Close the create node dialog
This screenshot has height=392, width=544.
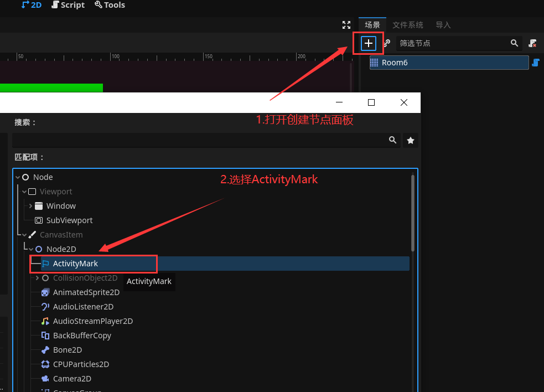404,102
